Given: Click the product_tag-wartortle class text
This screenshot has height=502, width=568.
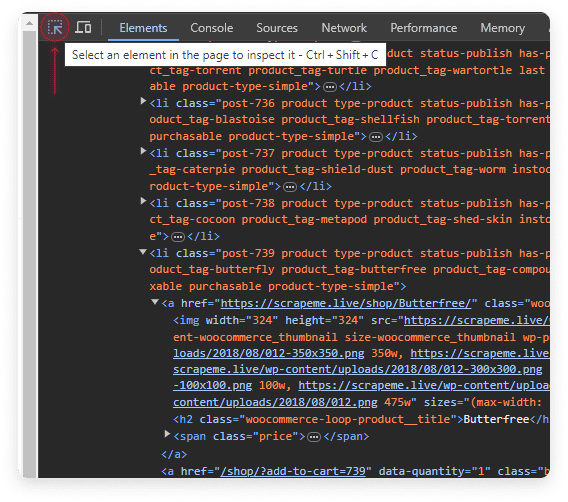Looking at the screenshot, I should coord(443,70).
